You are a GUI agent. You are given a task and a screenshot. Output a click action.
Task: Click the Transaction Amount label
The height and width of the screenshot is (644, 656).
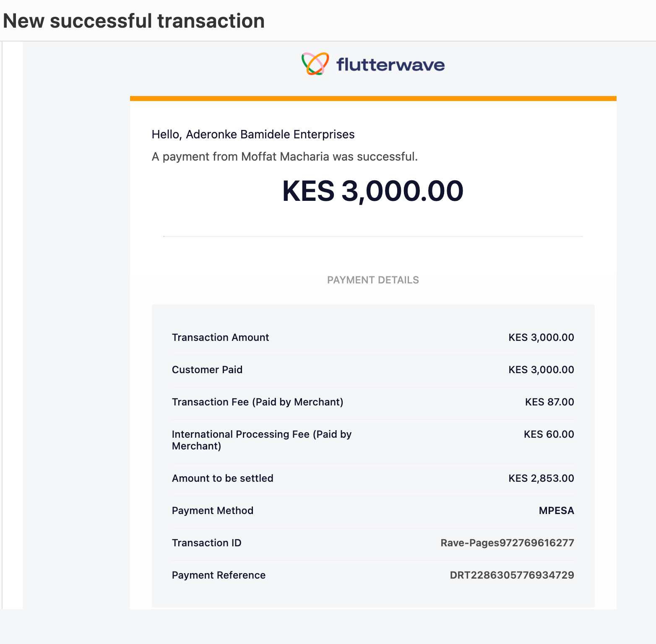point(220,338)
